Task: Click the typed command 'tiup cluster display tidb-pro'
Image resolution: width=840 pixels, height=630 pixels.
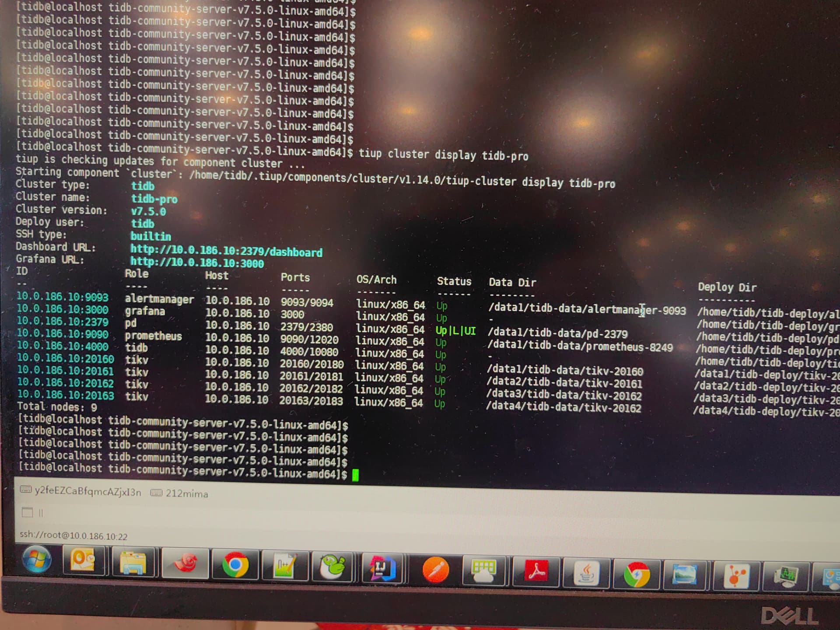Action: [x=443, y=154]
